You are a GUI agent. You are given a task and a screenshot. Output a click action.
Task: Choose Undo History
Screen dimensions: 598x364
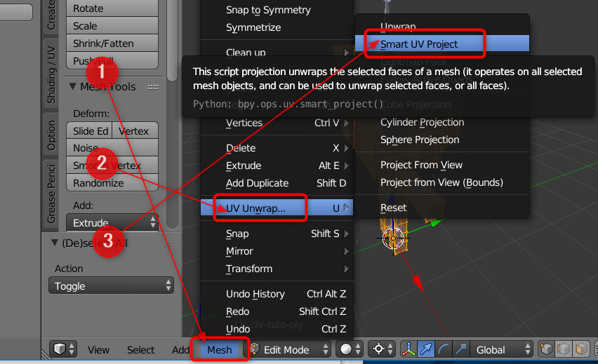coord(277,293)
